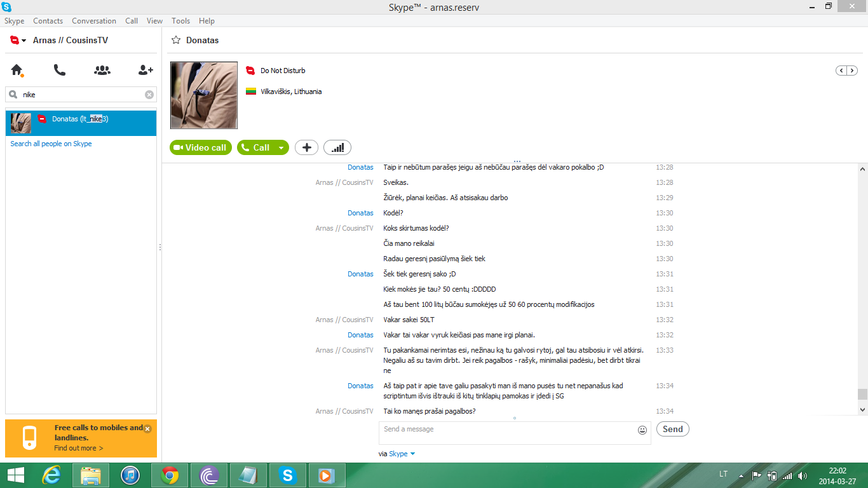Click the search box containing 'nike'
The width and height of the screenshot is (868, 488).
pos(81,95)
